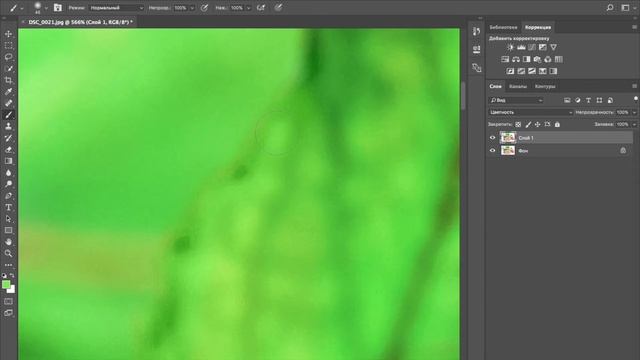The height and width of the screenshot is (360, 640).
Task: Open the Вид layer filter dropdown
Action: coord(517,100)
